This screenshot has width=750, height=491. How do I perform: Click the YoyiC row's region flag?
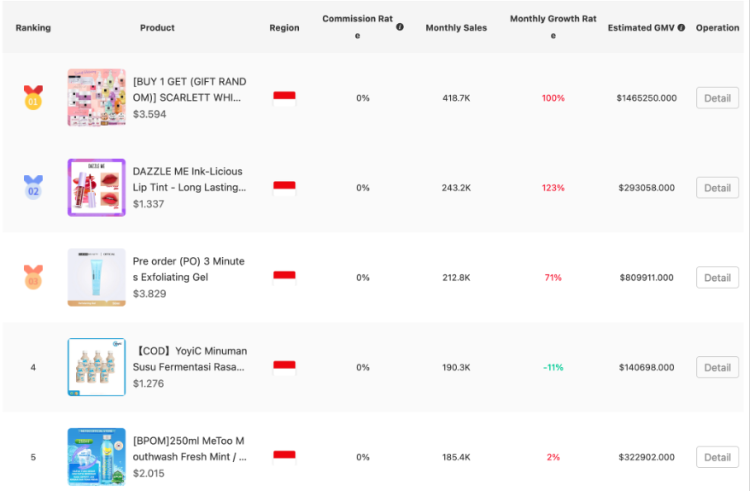coord(285,367)
